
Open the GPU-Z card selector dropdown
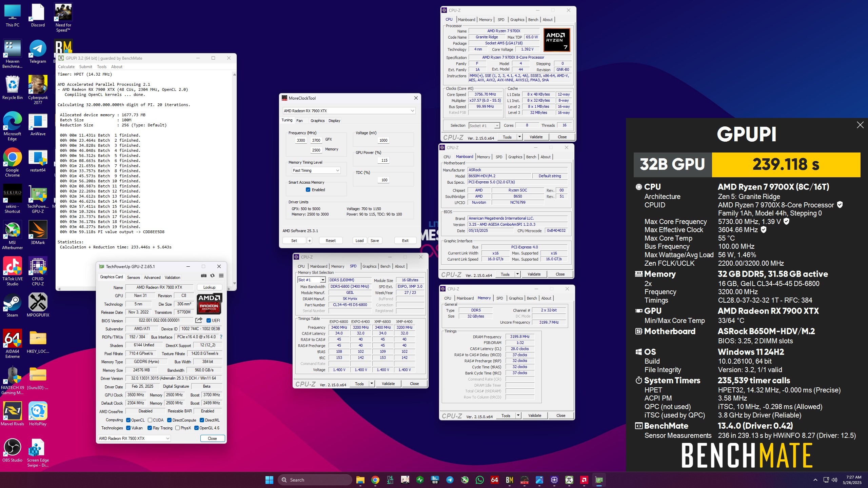point(134,439)
